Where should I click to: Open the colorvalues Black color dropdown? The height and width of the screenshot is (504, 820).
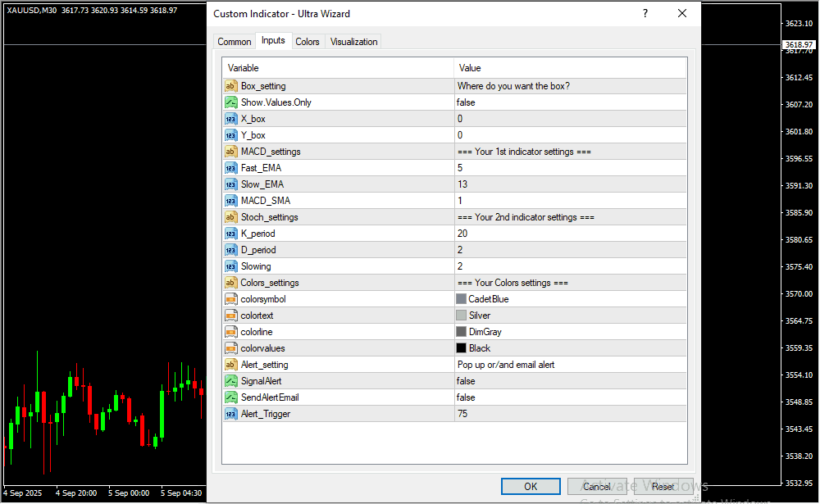[570, 348]
